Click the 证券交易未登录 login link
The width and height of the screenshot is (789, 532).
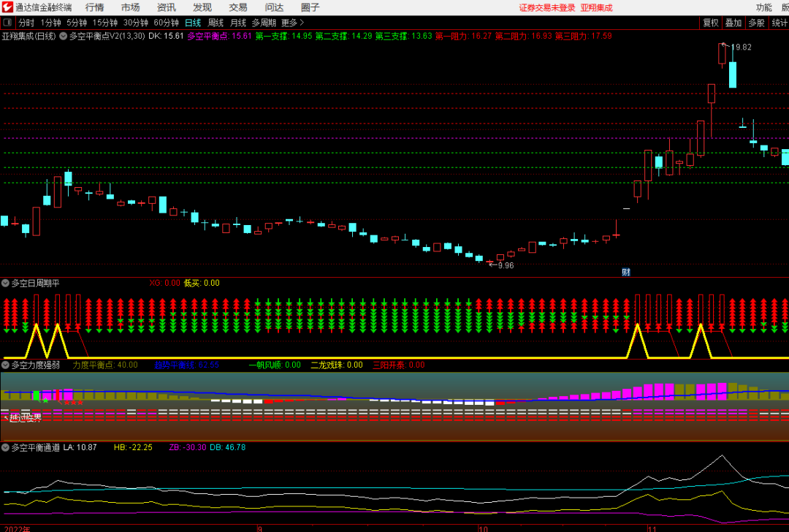(x=547, y=7)
